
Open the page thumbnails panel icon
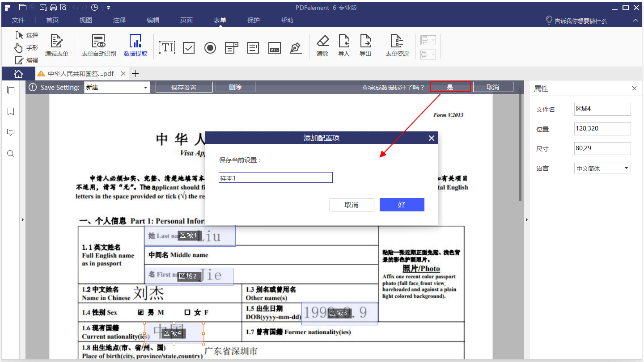(11, 90)
